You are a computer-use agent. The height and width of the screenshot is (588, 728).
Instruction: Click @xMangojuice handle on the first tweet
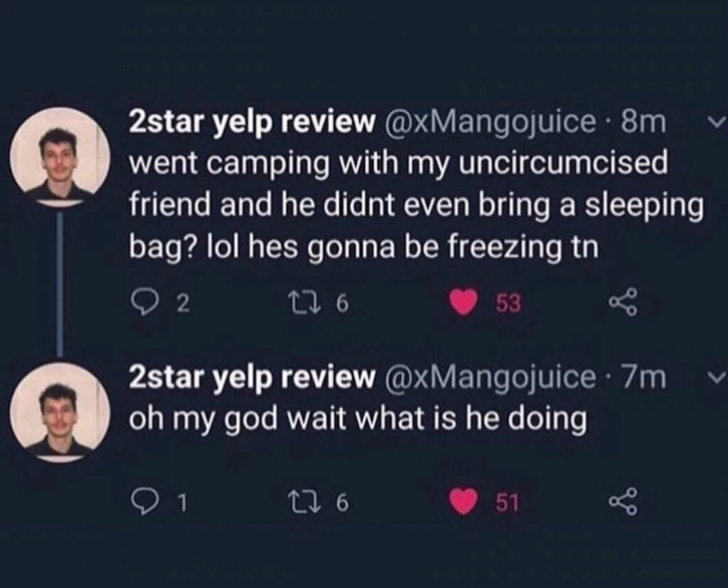click(489, 121)
